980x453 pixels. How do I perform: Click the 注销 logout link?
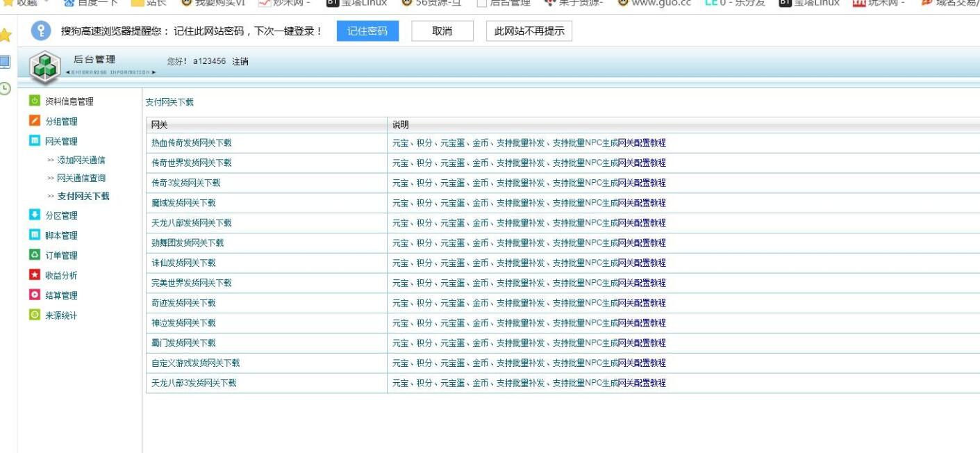pos(240,62)
